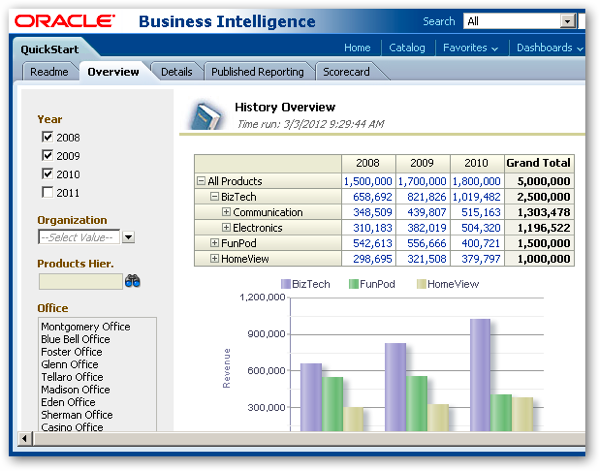Screen dimensions: 600x471
Task: Open the Catalog link
Action: pyautogui.click(x=407, y=48)
